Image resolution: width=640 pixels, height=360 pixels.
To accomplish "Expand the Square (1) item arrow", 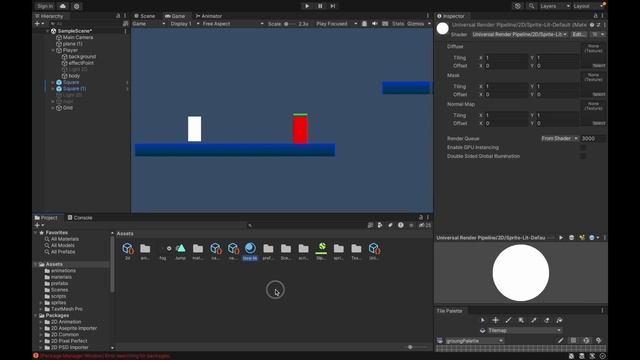I will point(53,89).
